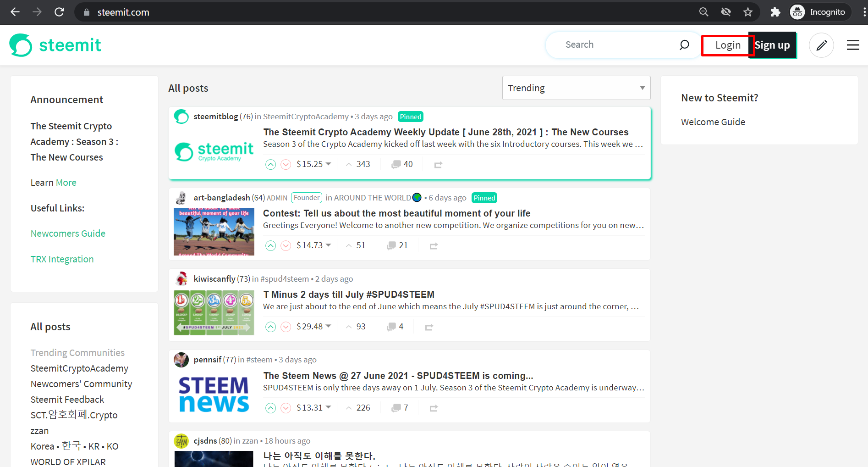Open 'The Steem News @ 27 June 2021' title
Image resolution: width=868 pixels, height=467 pixels.
click(x=398, y=376)
